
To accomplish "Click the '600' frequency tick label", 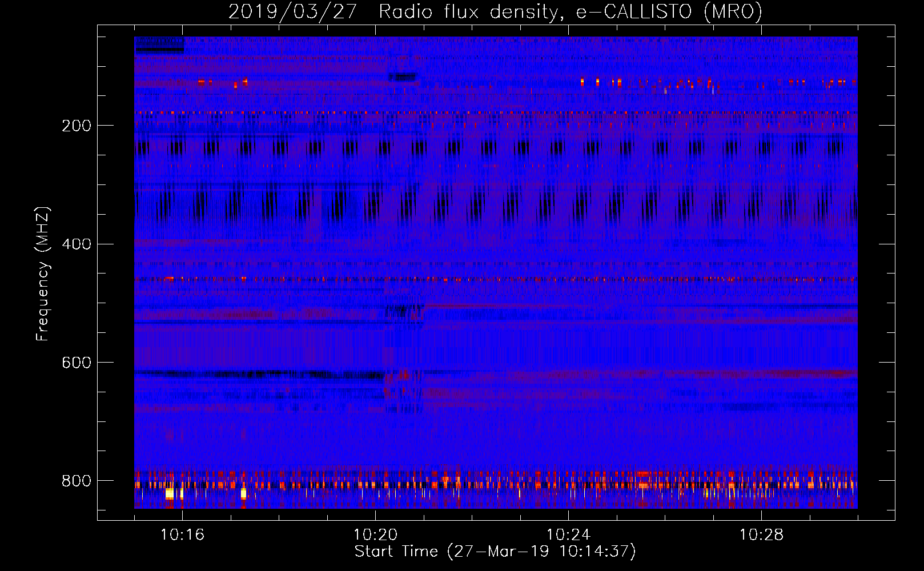I will click(77, 363).
